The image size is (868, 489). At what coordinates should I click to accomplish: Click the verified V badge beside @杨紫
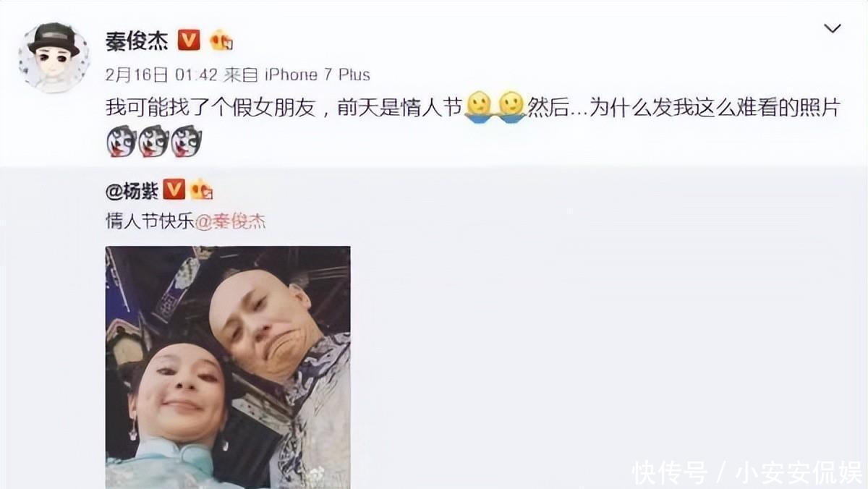click(174, 190)
